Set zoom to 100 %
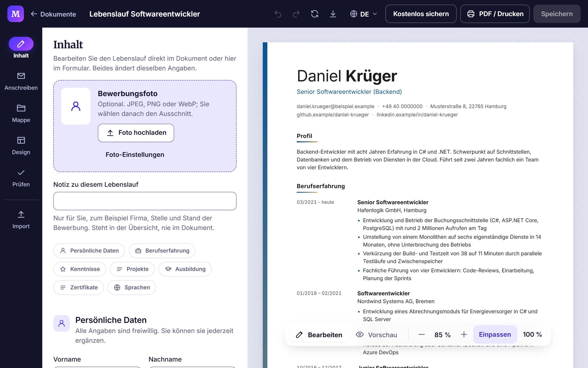Image resolution: width=588 pixels, height=368 pixels. (532, 335)
